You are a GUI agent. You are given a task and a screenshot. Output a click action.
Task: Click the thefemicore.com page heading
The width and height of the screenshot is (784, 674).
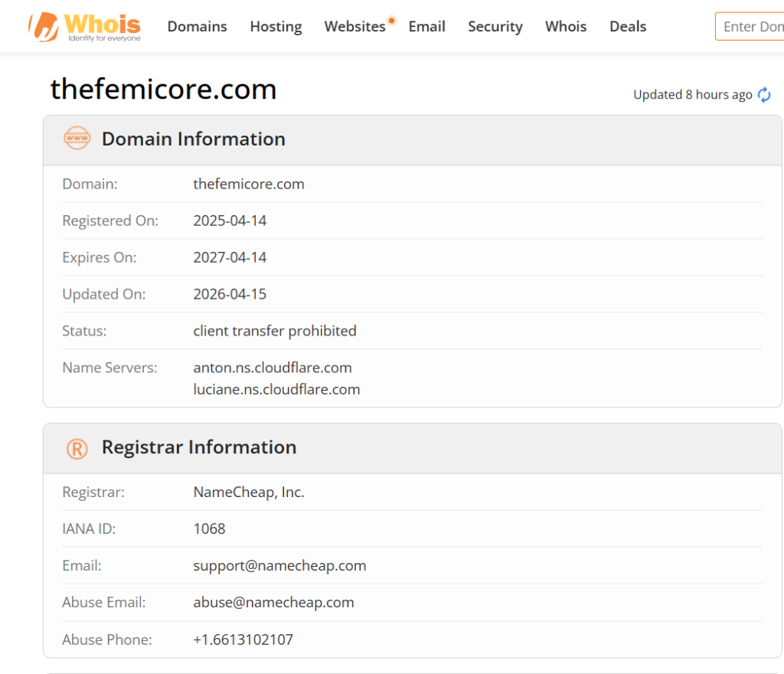(164, 90)
